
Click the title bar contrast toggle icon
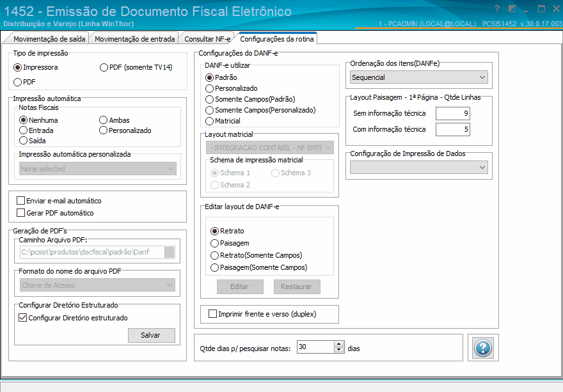(512, 8)
